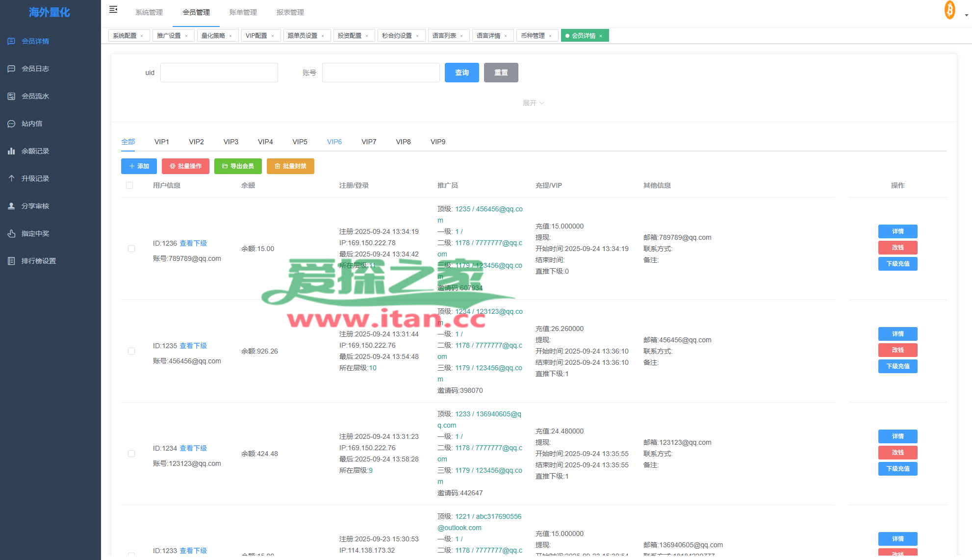Expand search filters with 展开
Viewport: 972px width, 560px height.
coord(533,103)
